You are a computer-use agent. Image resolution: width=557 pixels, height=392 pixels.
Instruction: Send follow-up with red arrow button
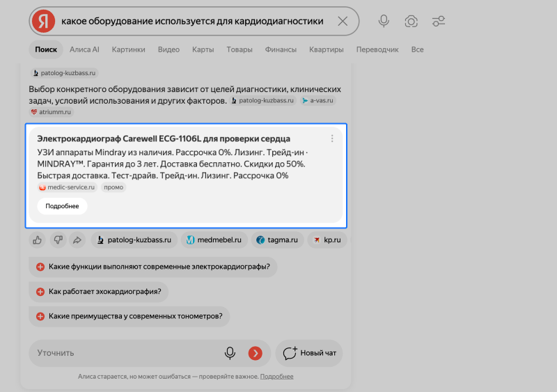click(255, 353)
